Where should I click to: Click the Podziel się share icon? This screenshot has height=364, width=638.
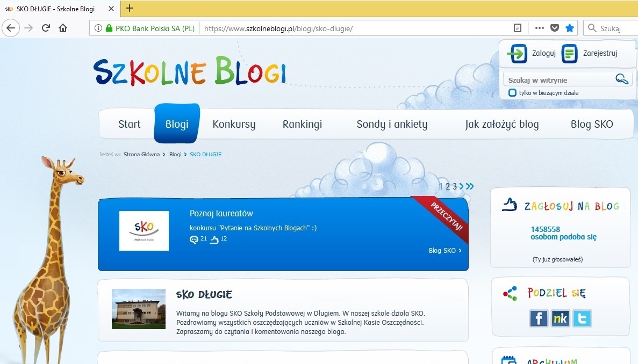(x=510, y=293)
